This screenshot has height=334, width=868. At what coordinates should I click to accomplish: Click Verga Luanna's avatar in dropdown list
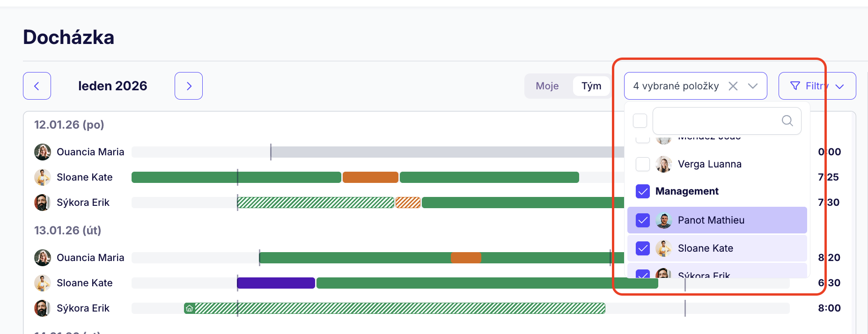[663, 164]
